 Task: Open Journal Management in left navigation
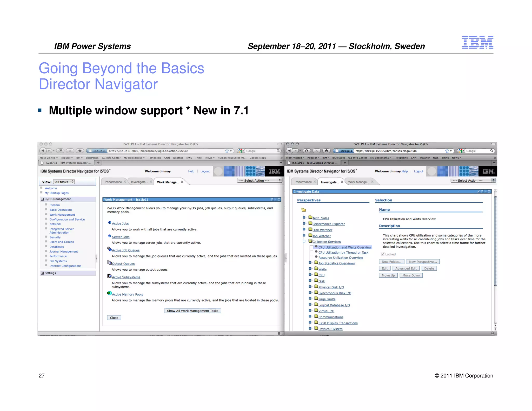pos(64,251)
